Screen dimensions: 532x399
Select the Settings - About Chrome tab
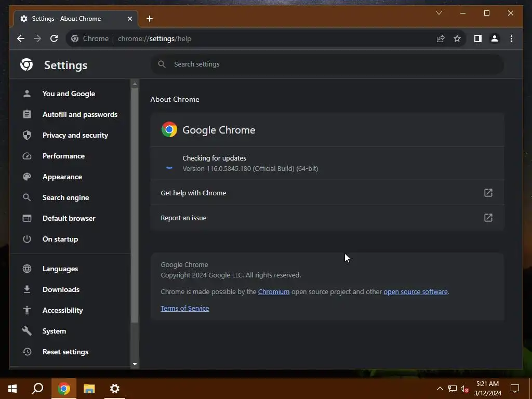click(76, 19)
